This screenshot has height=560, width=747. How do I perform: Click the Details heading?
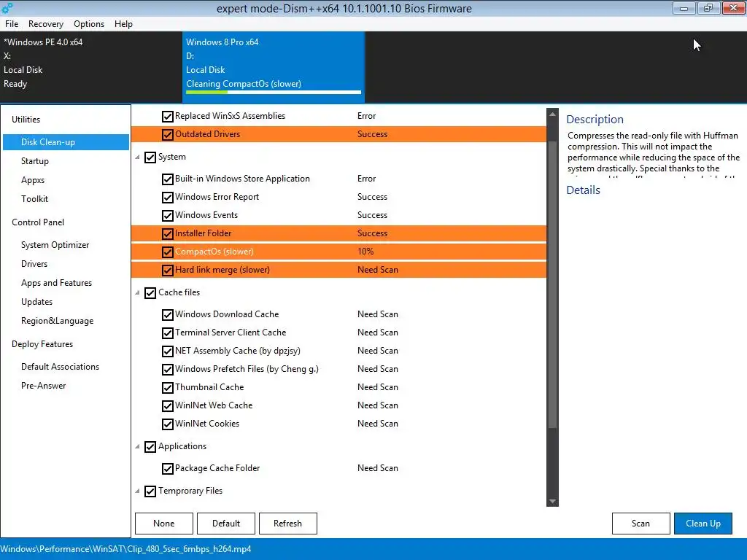[x=583, y=190]
